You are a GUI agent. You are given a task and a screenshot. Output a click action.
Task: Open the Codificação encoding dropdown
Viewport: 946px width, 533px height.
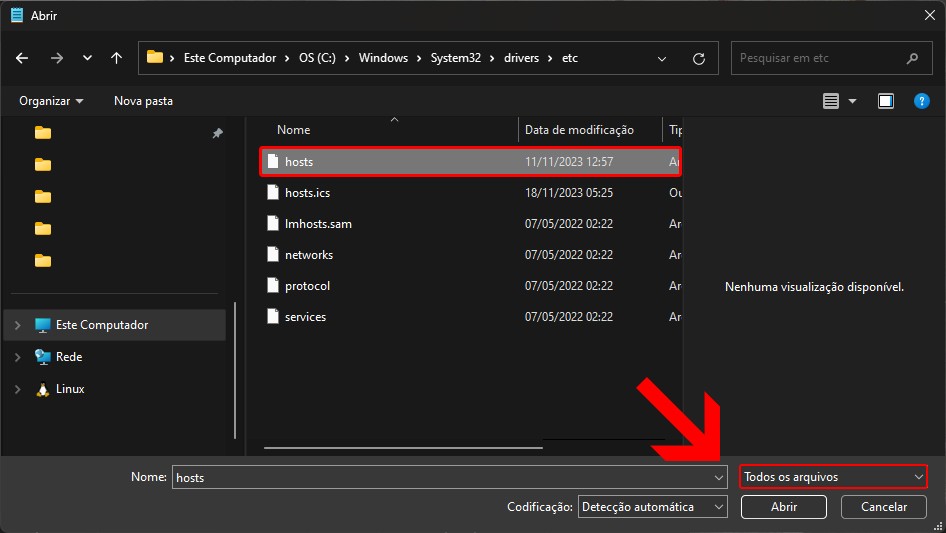coord(653,507)
